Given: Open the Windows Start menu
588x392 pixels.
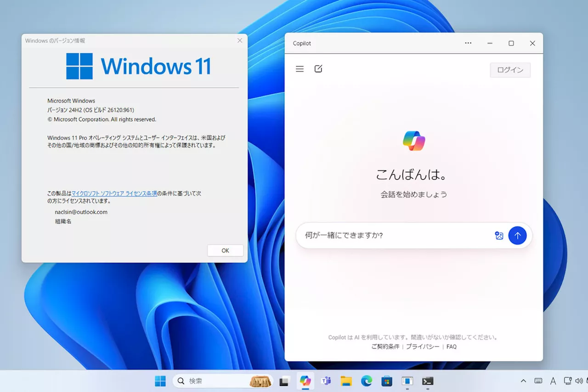Looking at the screenshot, I should (x=160, y=381).
